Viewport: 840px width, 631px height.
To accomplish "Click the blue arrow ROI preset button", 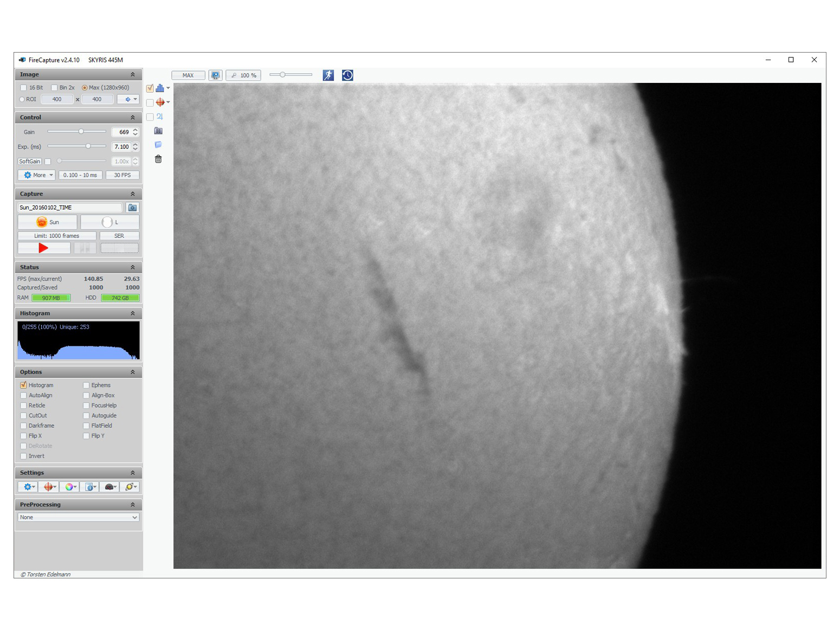I will 128,99.
